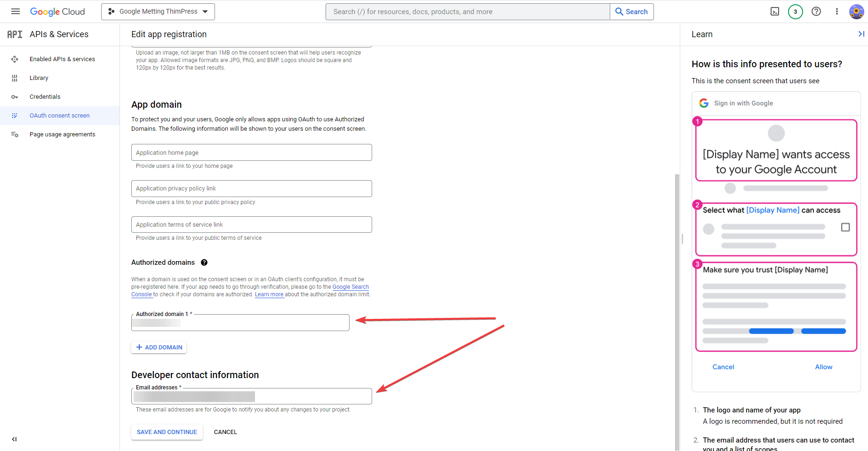The height and width of the screenshot is (451, 868).
Task: Collapse the Learn side panel
Action: click(861, 34)
